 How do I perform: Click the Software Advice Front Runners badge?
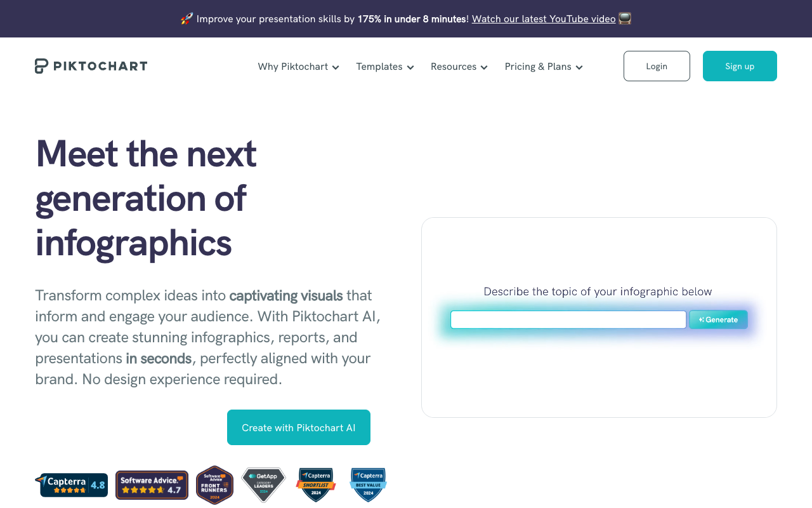pyautogui.click(x=214, y=485)
